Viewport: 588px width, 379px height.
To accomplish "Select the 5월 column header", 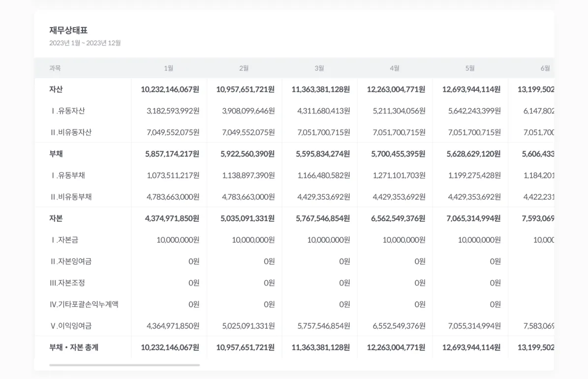I will (470, 68).
